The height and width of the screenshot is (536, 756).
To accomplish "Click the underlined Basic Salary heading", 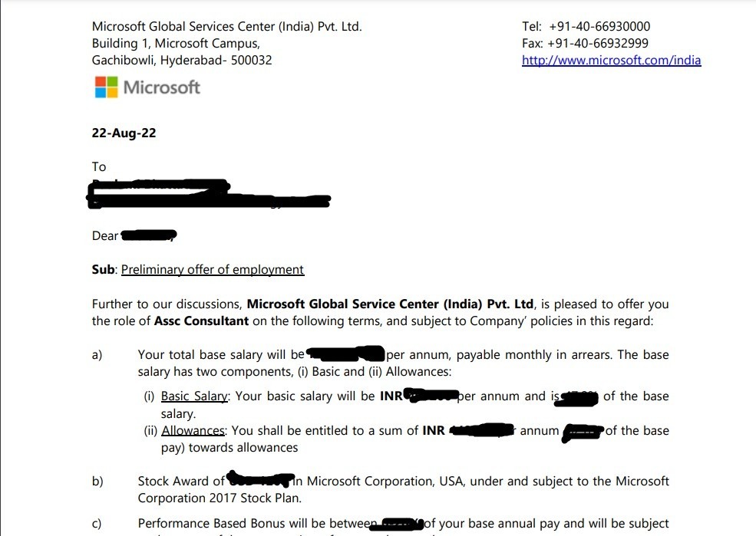I will tap(194, 396).
